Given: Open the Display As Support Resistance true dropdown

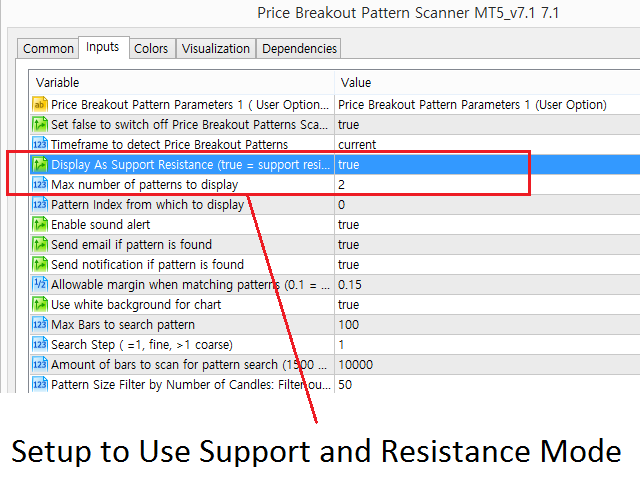Looking at the screenshot, I should coord(487,164).
